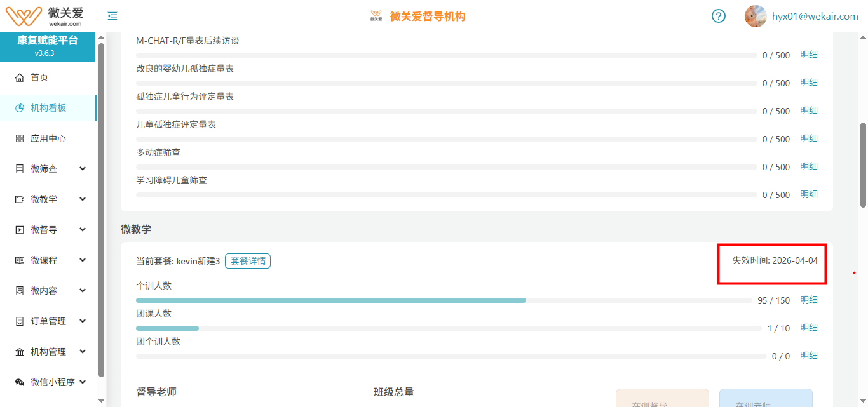Image resolution: width=868 pixels, height=407 pixels.
Task: Click the 微关爱 wekair.com logo
Action: 44,15
